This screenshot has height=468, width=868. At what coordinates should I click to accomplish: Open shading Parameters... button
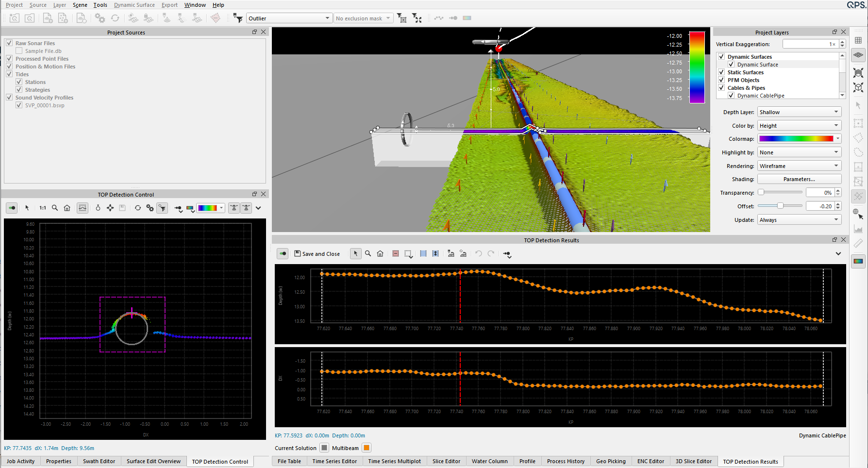pos(799,179)
